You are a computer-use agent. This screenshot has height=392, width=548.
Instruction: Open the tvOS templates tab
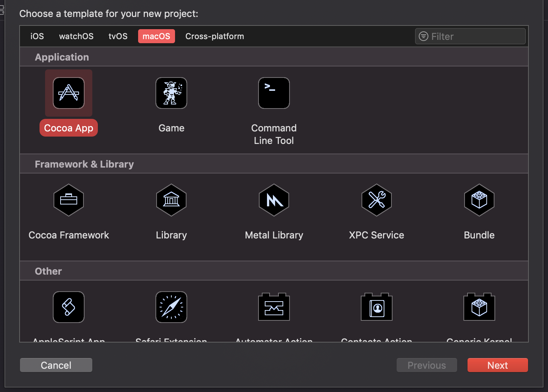click(x=118, y=36)
